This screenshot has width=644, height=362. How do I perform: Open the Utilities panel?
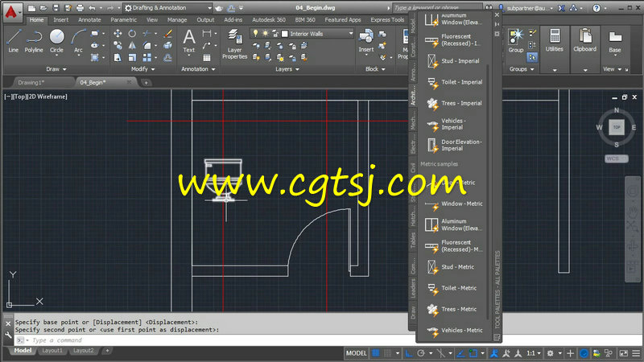click(x=555, y=41)
